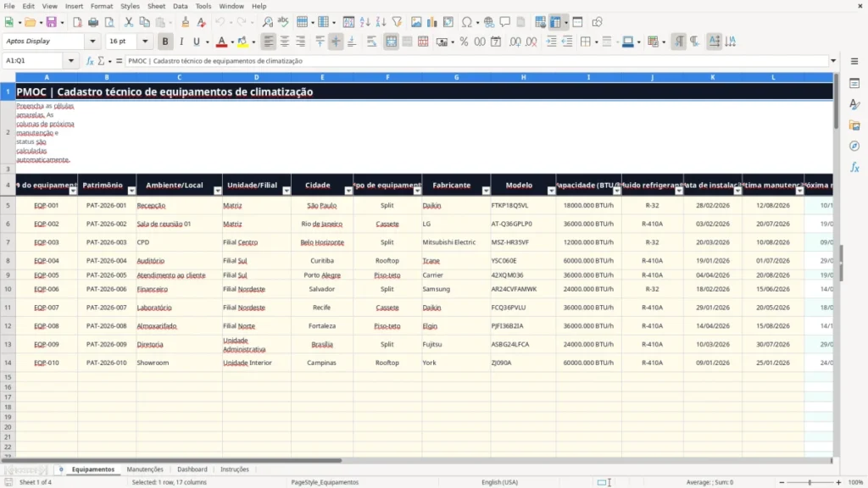Click the zoom slider handle
The height and width of the screenshot is (488, 868).
[810, 482]
